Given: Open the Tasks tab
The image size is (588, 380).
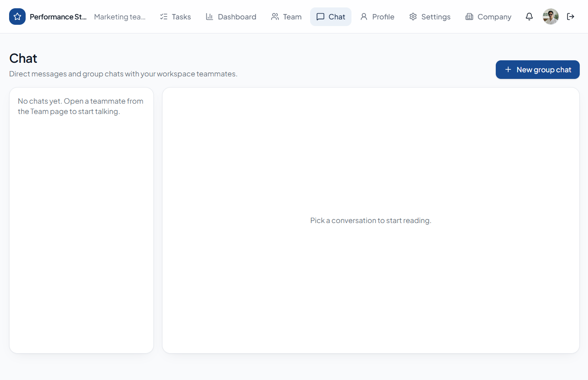Looking at the screenshot, I should point(175,17).
